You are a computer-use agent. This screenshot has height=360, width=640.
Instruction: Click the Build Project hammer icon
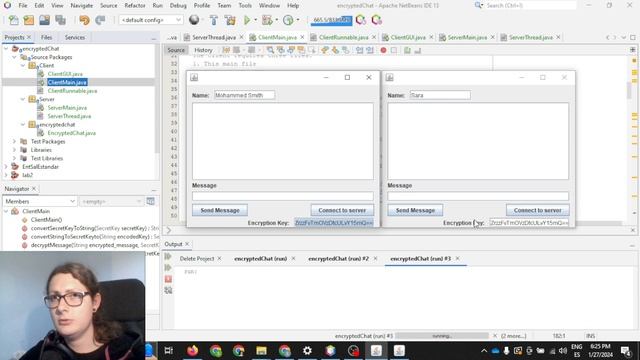click(x=213, y=20)
